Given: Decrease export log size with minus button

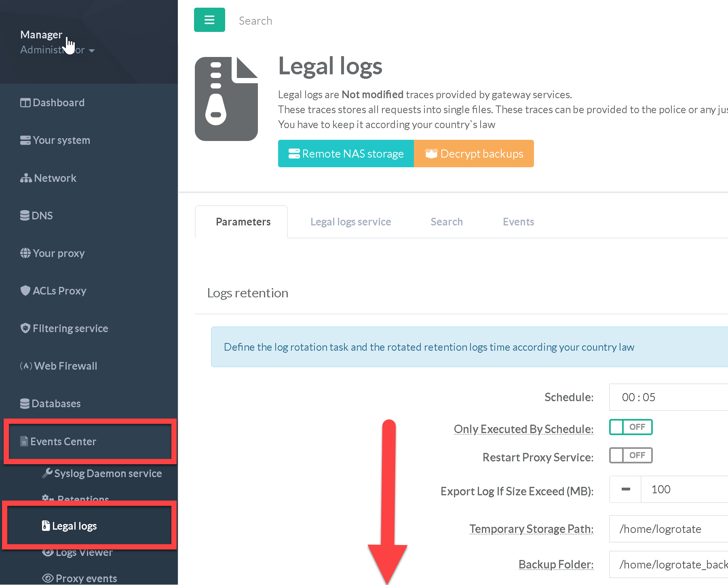Looking at the screenshot, I should (625, 489).
